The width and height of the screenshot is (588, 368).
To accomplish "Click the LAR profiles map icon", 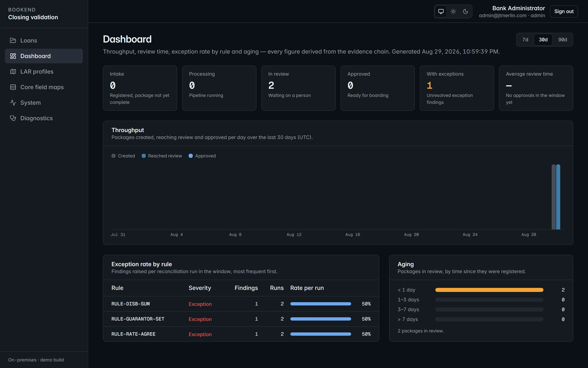I will (x=13, y=72).
